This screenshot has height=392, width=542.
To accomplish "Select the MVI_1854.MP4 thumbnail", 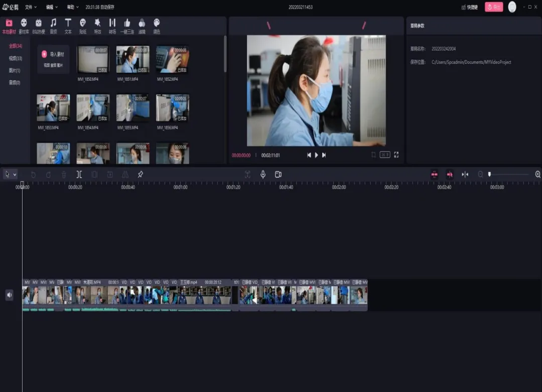I will (x=93, y=108).
